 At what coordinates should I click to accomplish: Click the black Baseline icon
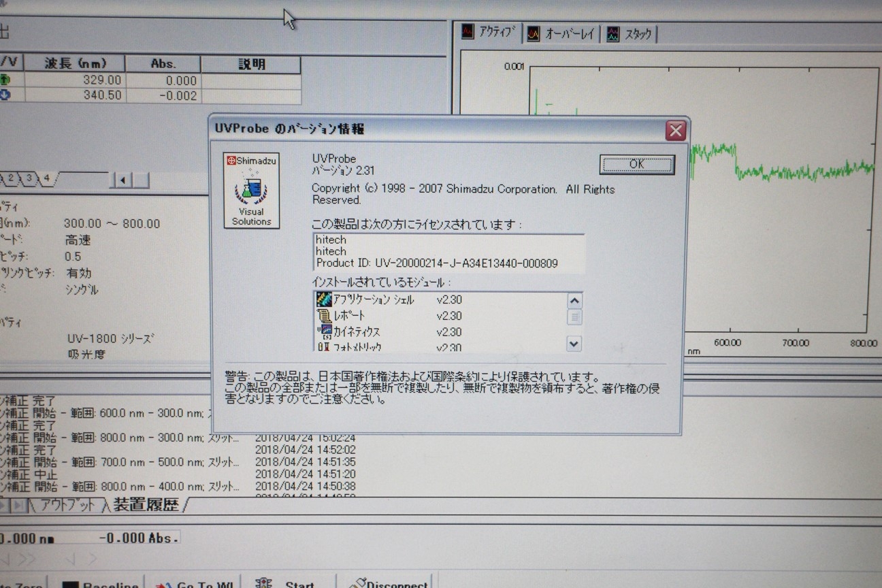[70, 585]
